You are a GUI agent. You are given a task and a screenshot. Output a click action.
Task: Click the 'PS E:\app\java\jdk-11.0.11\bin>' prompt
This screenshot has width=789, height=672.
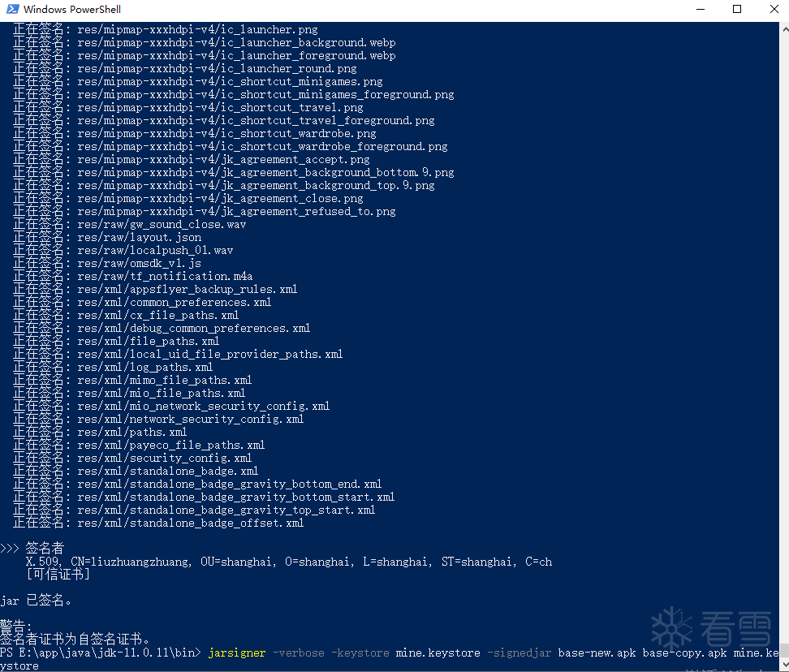tap(101, 653)
